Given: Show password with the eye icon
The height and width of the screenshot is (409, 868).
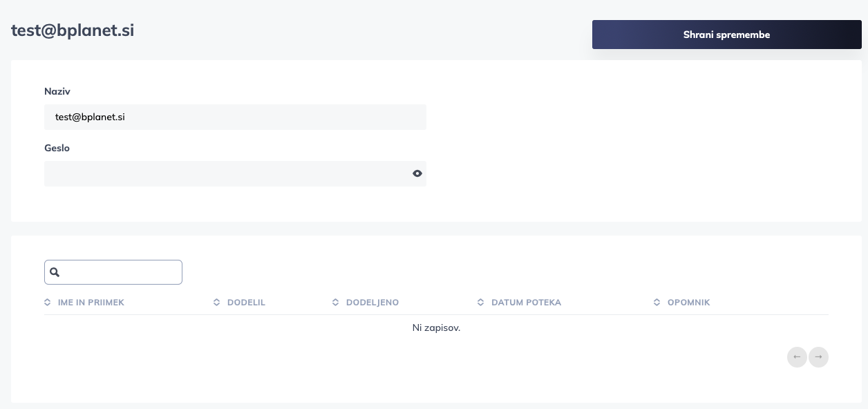Looking at the screenshot, I should pyautogui.click(x=417, y=173).
